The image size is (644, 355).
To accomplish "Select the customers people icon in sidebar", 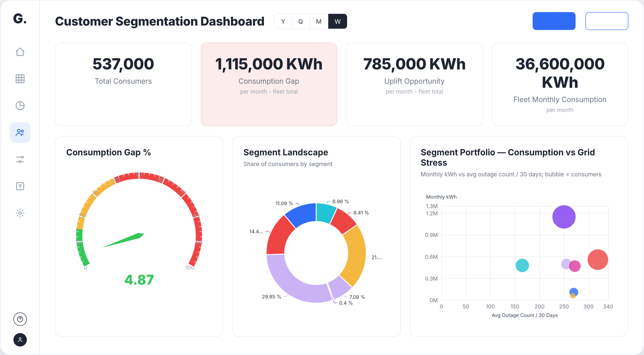I will [20, 132].
